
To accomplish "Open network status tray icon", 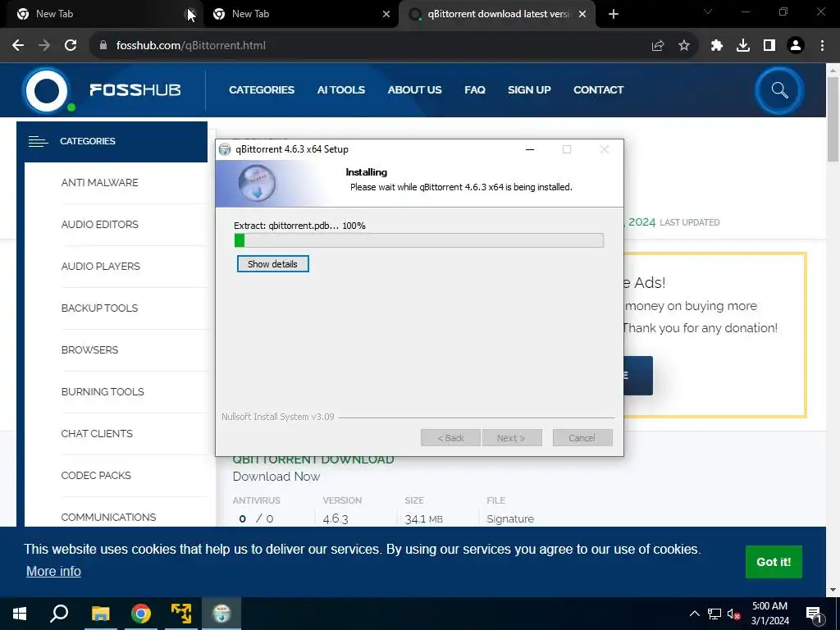I will (714, 614).
